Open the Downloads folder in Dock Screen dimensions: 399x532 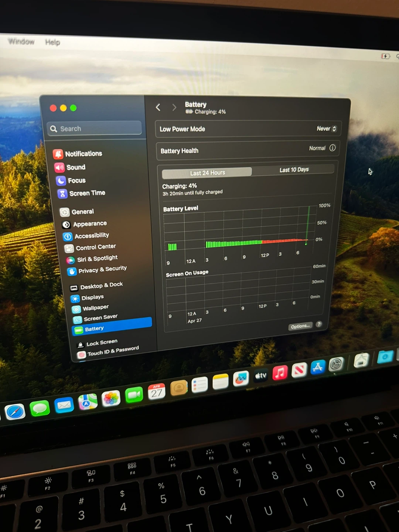click(x=385, y=357)
